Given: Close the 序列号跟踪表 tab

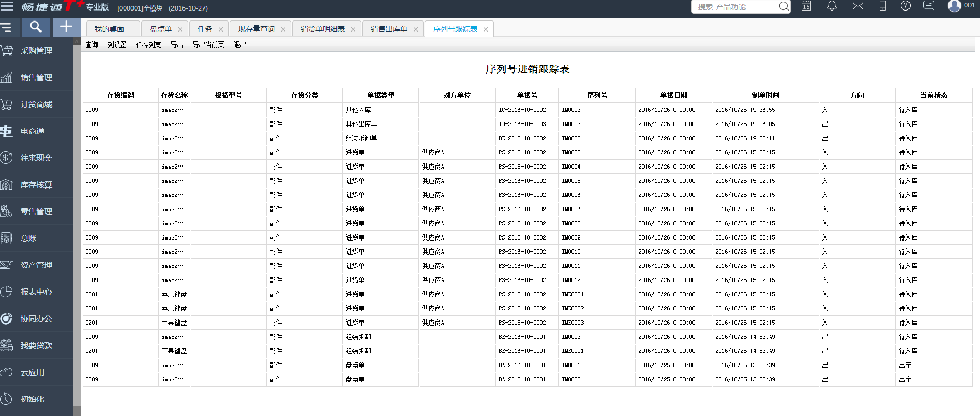Looking at the screenshot, I should (486, 29).
